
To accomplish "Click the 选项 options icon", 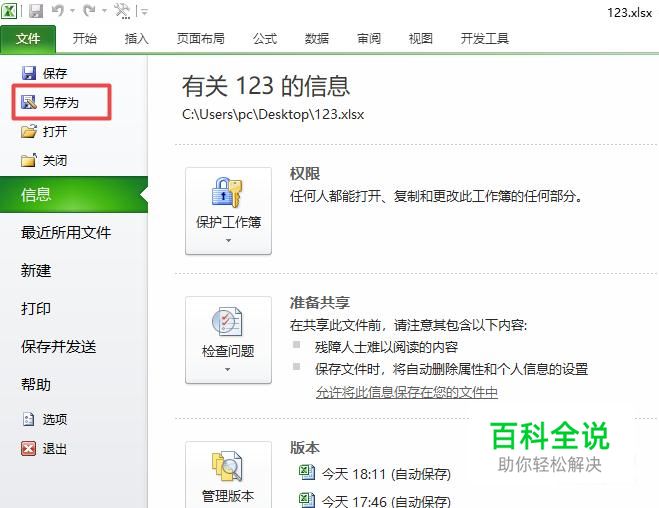I will pos(29,419).
